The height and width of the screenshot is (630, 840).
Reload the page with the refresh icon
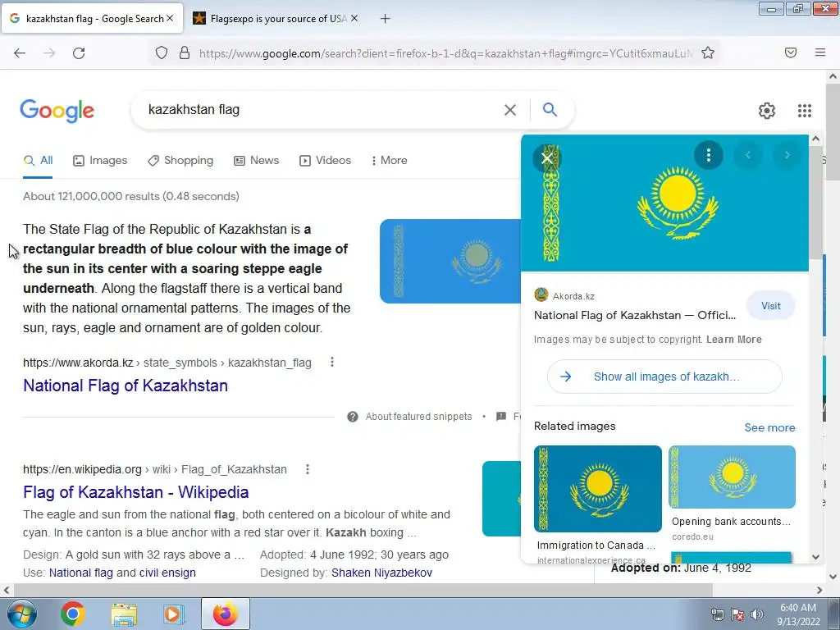pyautogui.click(x=79, y=53)
